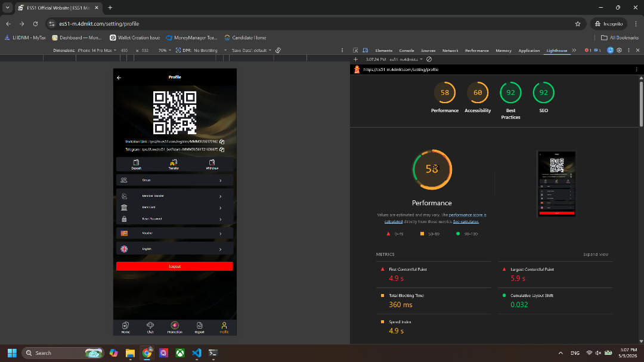The width and height of the screenshot is (644, 362).
Task: Switch to the Network tab
Action: click(450, 50)
